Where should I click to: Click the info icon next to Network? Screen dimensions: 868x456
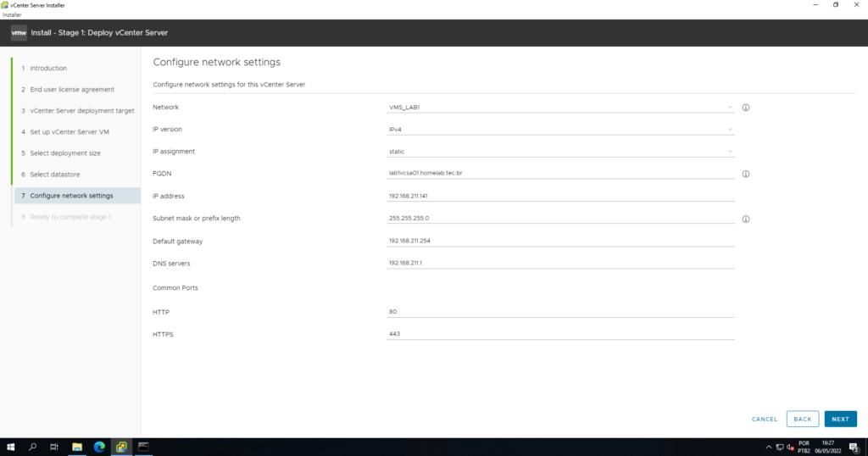[x=746, y=108]
